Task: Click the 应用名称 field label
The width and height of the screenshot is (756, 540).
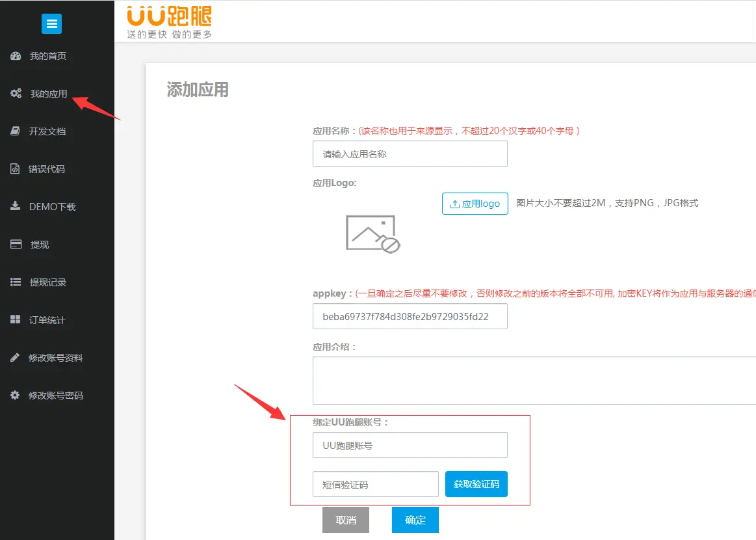Action: tap(335, 131)
